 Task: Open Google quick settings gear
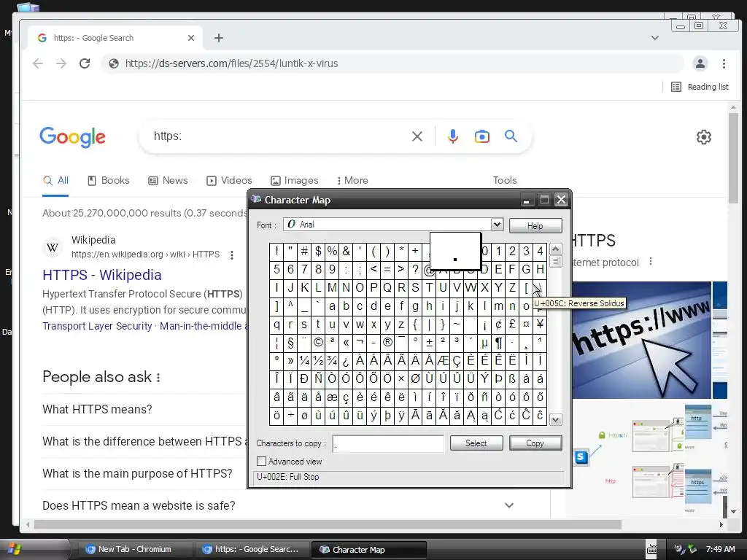(704, 137)
